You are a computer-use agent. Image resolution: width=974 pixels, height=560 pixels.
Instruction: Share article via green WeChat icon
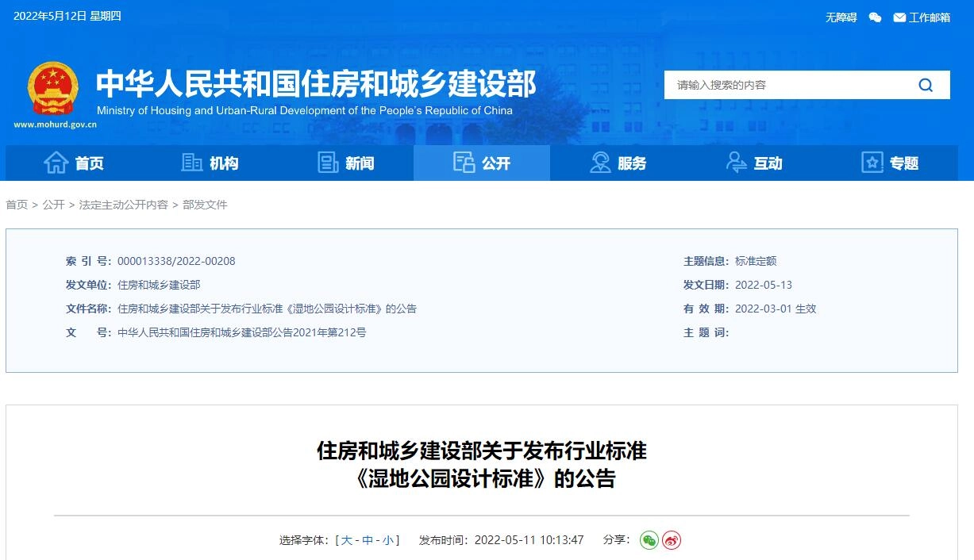[651, 540]
